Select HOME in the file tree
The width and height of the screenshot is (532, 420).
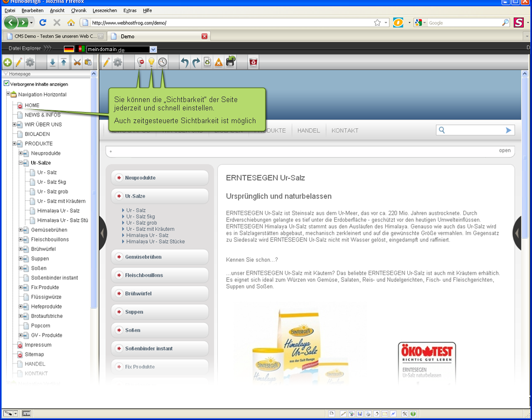pyautogui.click(x=32, y=105)
